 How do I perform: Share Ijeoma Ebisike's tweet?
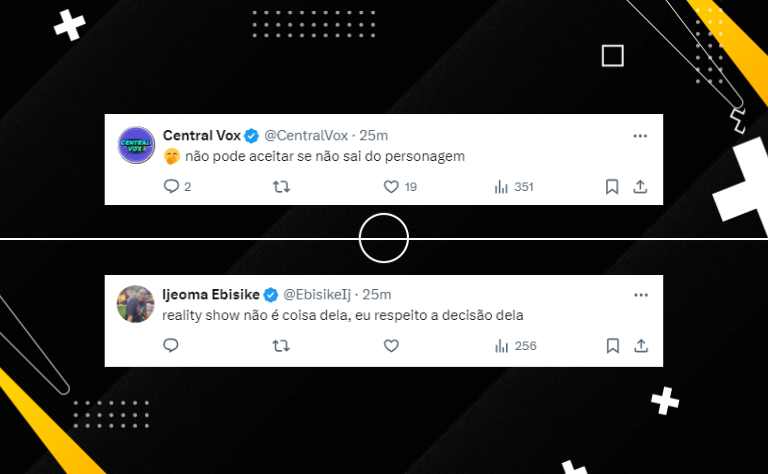coord(641,346)
